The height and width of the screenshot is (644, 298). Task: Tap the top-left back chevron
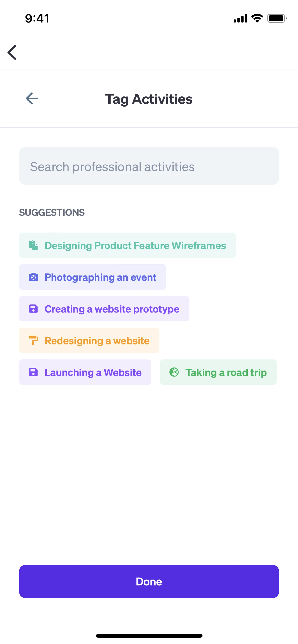click(12, 53)
